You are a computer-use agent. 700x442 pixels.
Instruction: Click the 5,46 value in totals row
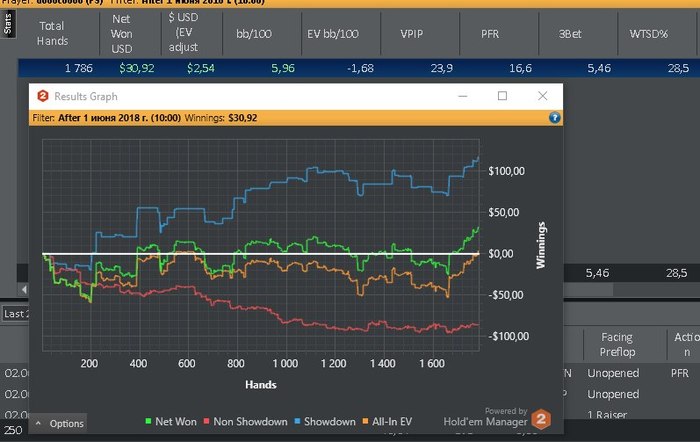(x=597, y=273)
